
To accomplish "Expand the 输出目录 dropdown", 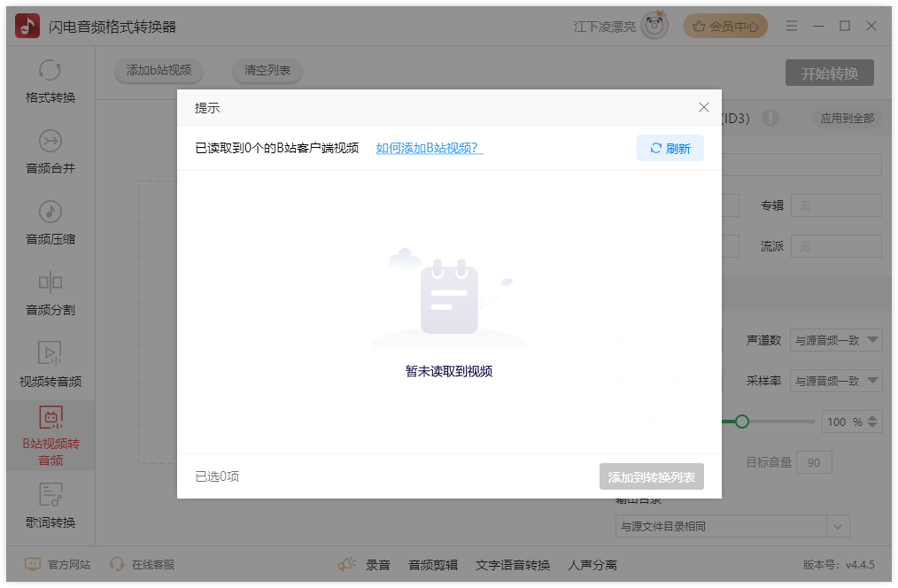I will coord(838,526).
